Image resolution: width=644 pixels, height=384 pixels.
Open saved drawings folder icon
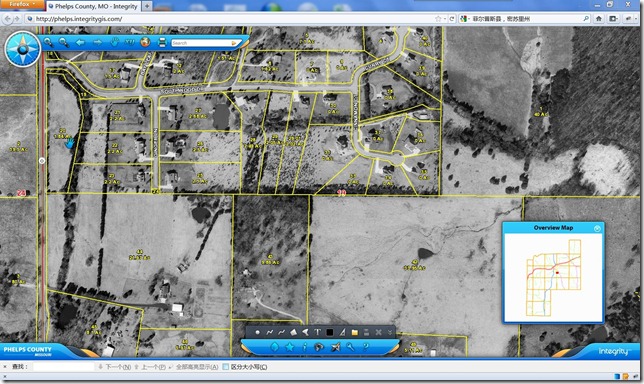point(354,332)
